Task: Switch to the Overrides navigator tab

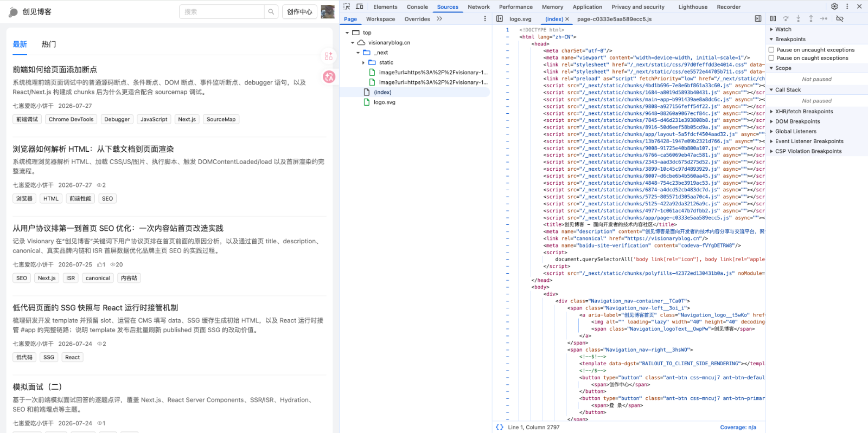Action: pyautogui.click(x=417, y=19)
